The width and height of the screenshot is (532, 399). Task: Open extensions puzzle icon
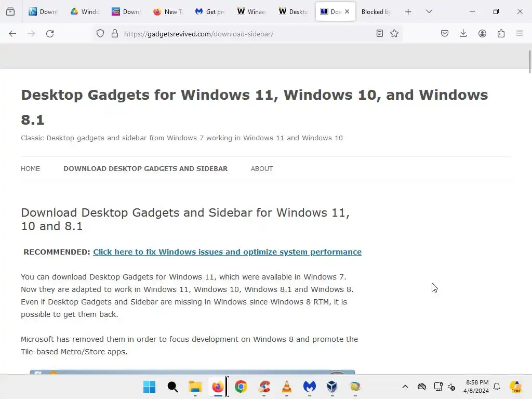(501, 33)
